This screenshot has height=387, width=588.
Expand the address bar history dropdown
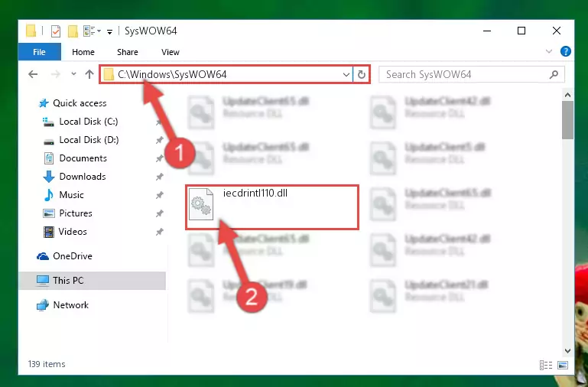346,75
